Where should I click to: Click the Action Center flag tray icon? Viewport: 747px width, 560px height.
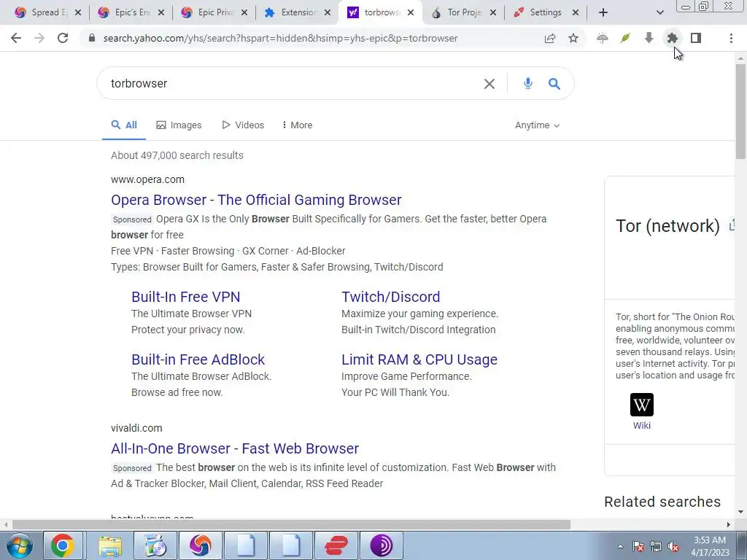pyautogui.click(x=638, y=547)
